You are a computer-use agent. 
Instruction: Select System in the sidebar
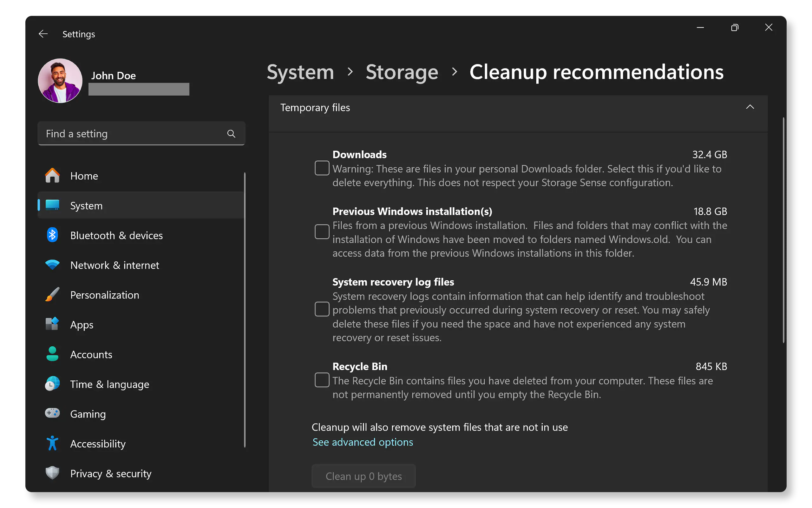(141, 205)
